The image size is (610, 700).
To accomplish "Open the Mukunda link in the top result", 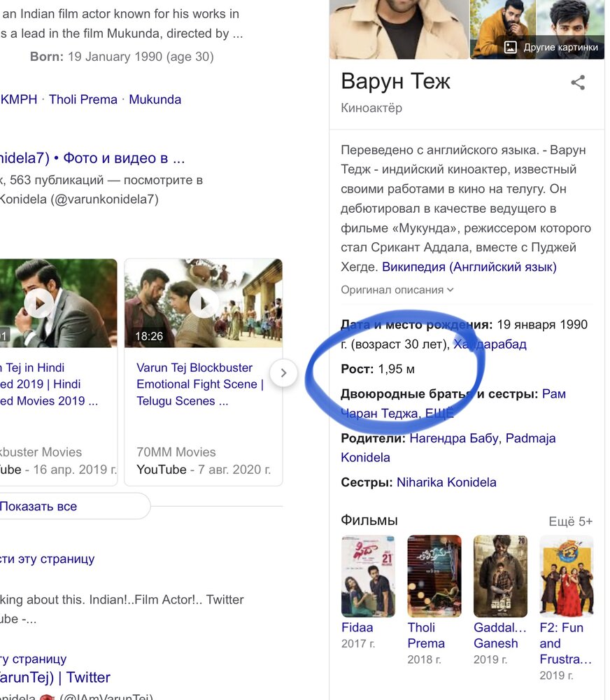I will click(x=155, y=99).
